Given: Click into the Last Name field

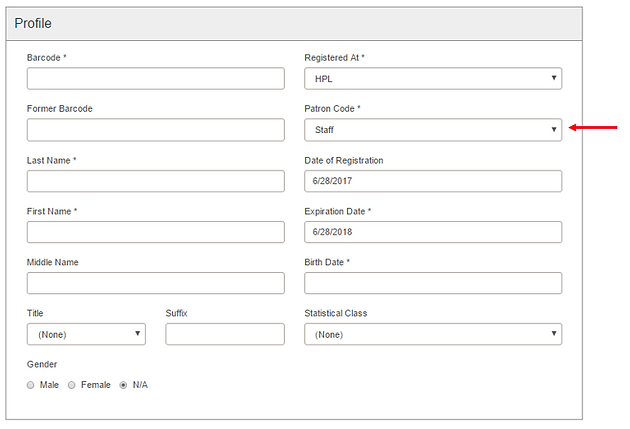Looking at the screenshot, I should 155,181.
